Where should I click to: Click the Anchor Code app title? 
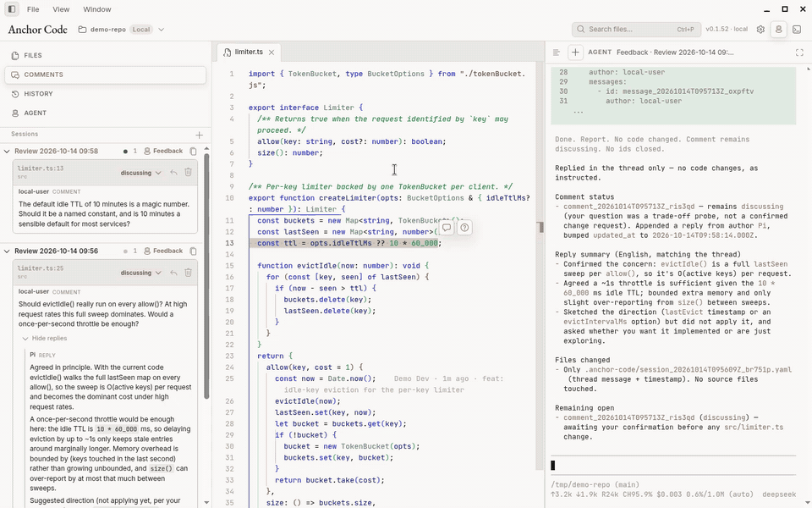tap(38, 30)
